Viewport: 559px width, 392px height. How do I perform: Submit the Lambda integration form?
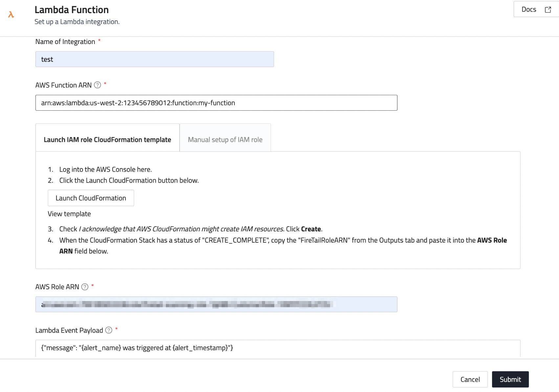pos(510,380)
